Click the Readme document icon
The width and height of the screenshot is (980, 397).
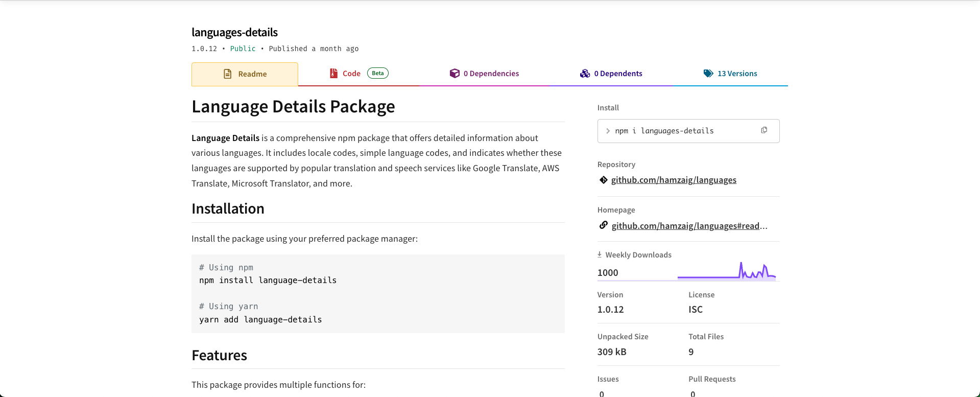[228, 74]
